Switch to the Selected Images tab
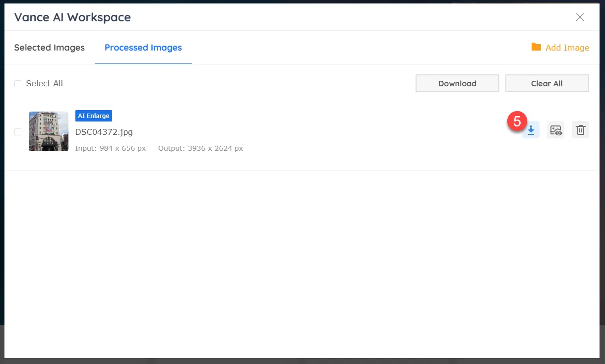This screenshot has width=605, height=364. (50, 48)
